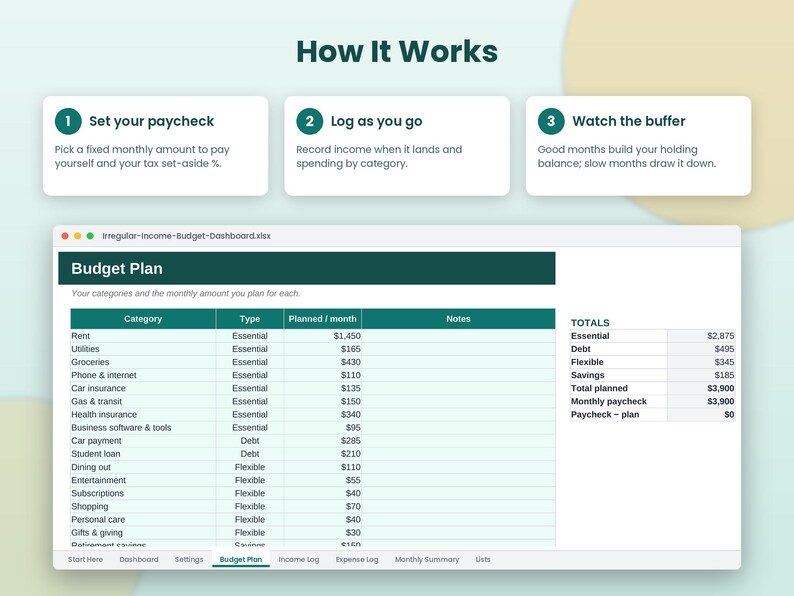
Task: Click the Set your paycheck card
Action: pos(155,146)
